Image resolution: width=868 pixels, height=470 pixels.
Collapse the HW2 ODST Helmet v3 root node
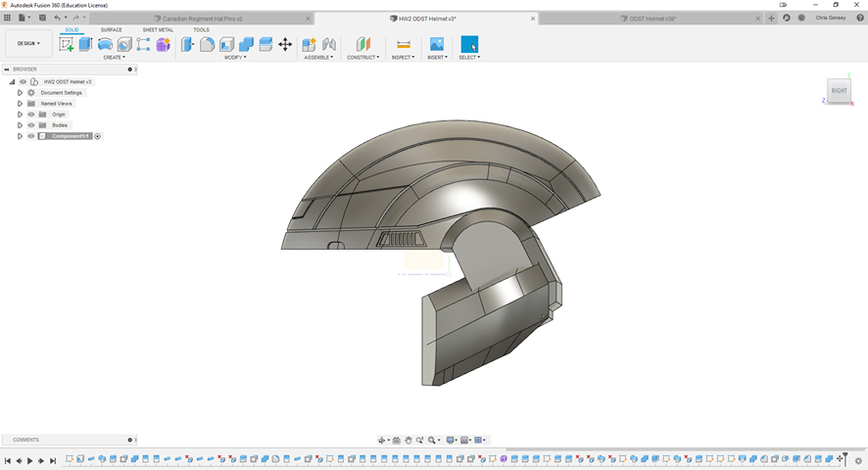click(x=12, y=82)
